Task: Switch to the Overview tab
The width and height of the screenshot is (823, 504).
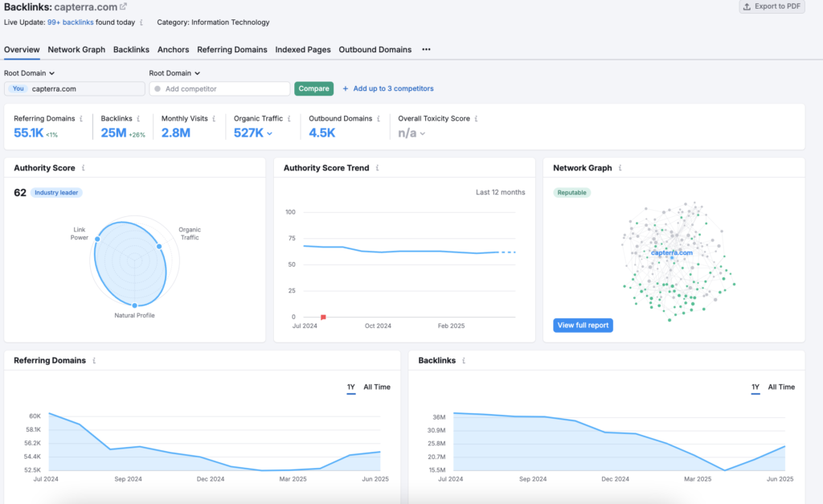Action: [22, 49]
